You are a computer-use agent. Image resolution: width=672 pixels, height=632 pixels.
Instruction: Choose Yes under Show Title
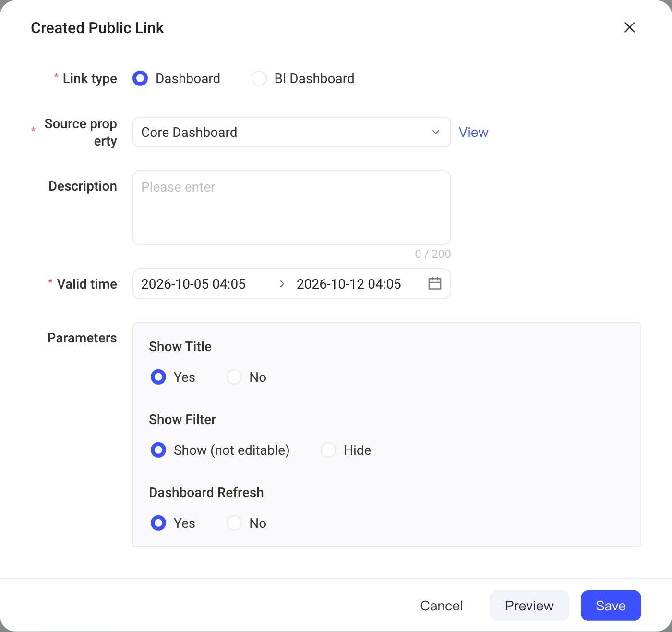(158, 377)
